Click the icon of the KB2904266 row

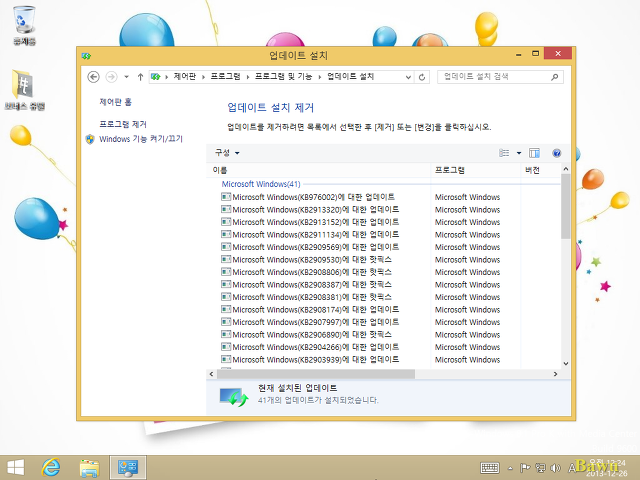[x=226, y=347]
